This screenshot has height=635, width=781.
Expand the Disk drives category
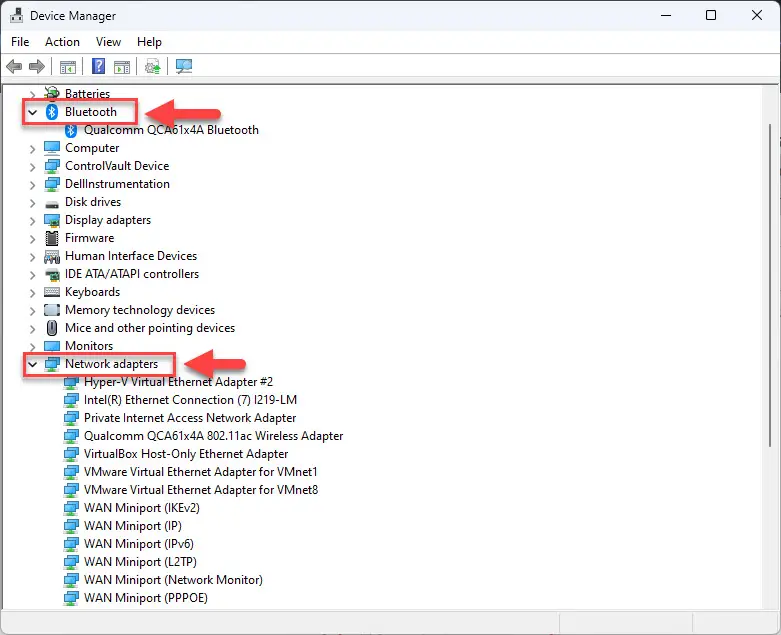point(33,203)
